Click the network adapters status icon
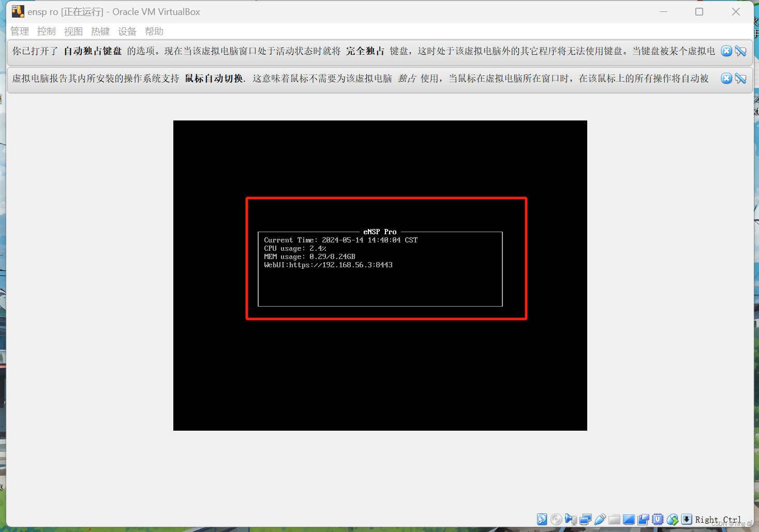 pos(586,520)
